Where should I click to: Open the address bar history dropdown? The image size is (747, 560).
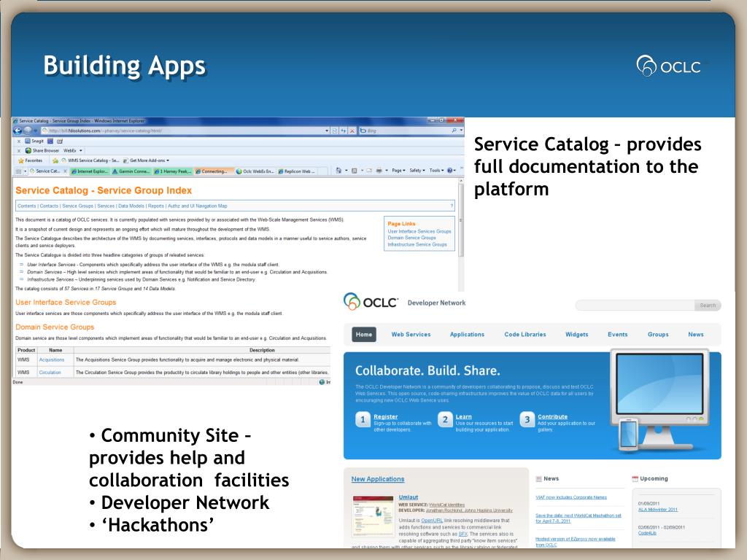[x=327, y=131]
